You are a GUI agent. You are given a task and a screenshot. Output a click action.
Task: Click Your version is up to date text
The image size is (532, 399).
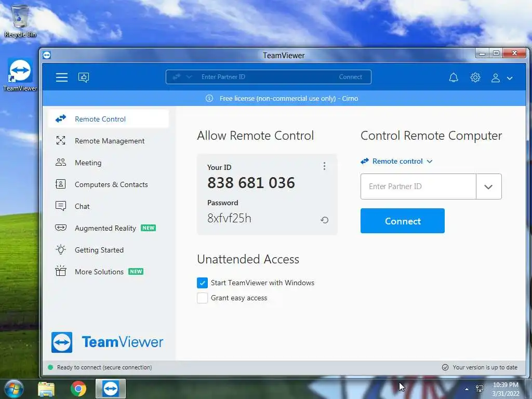(485, 367)
